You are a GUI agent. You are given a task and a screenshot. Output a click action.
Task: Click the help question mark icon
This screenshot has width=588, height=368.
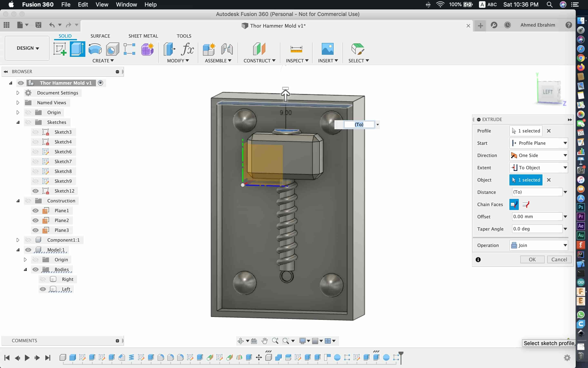[x=568, y=25]
